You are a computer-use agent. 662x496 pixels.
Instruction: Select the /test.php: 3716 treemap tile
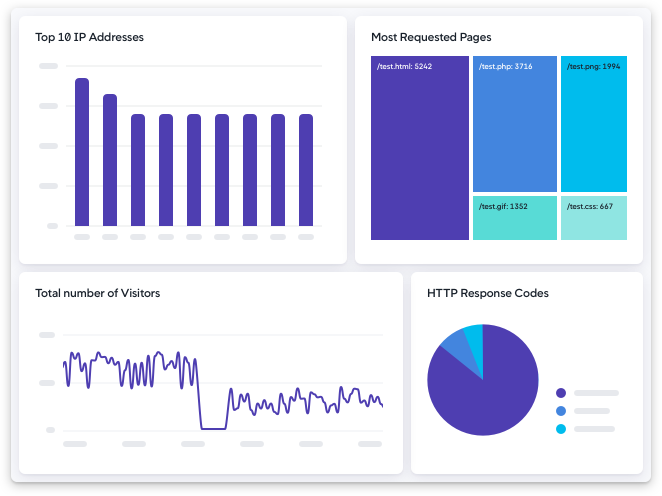pos(515,124)
